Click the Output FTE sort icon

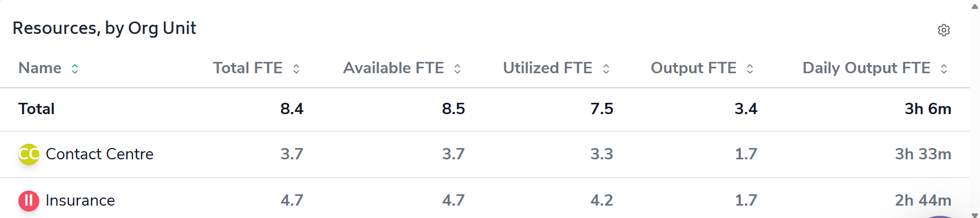[x=750, y=68]
